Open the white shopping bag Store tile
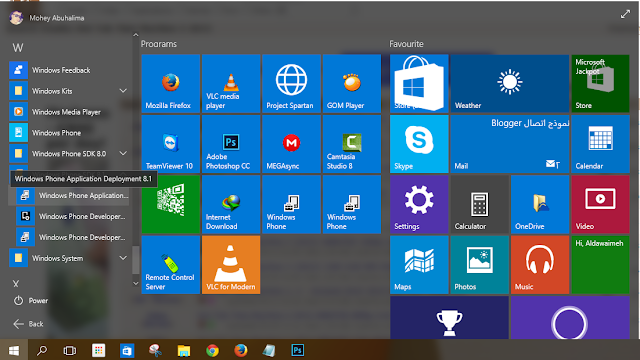Screen dimensions: 640x360 click(x=419, y=84)
